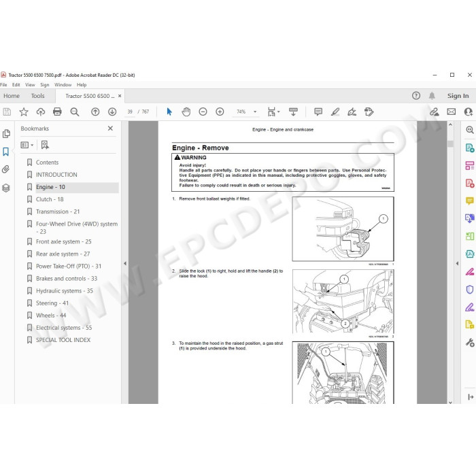
Task: Open the Edit menu
Action: (16, 85)
